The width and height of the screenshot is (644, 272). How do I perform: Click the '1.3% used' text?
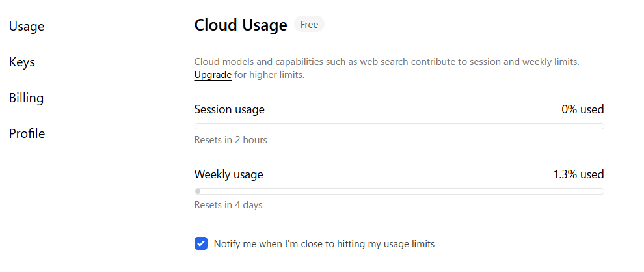(x=578, y=174)
